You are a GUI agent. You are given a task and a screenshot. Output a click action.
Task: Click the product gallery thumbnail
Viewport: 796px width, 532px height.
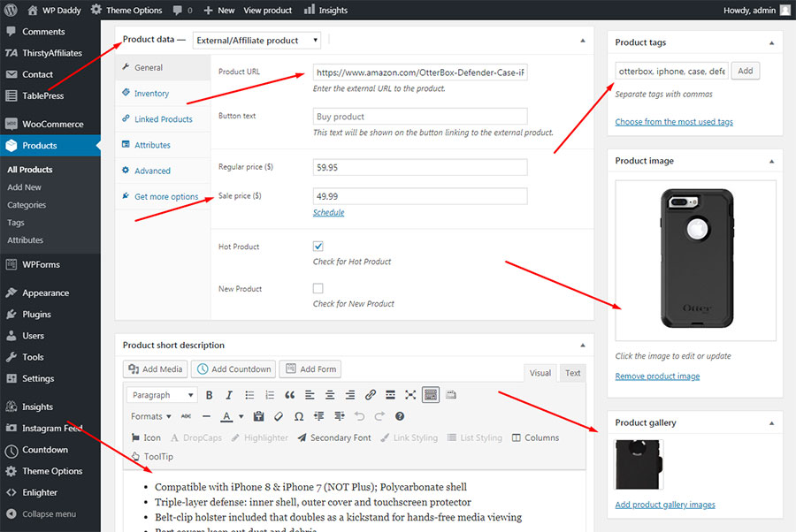pos(639,465)
